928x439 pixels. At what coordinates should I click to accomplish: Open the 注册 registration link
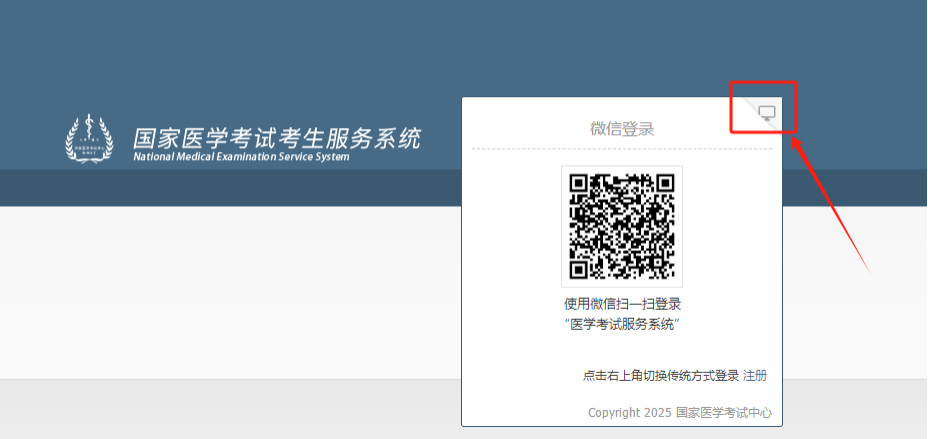(755, 376)
